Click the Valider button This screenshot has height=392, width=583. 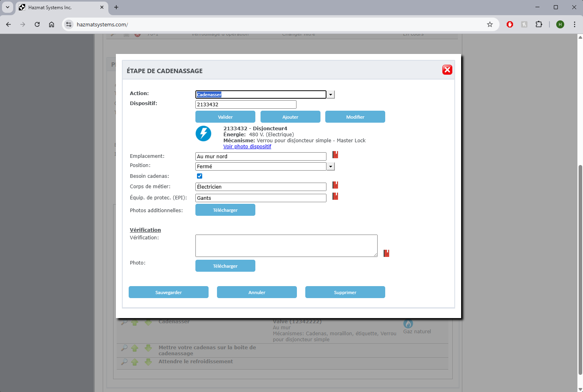coord(225,117)
